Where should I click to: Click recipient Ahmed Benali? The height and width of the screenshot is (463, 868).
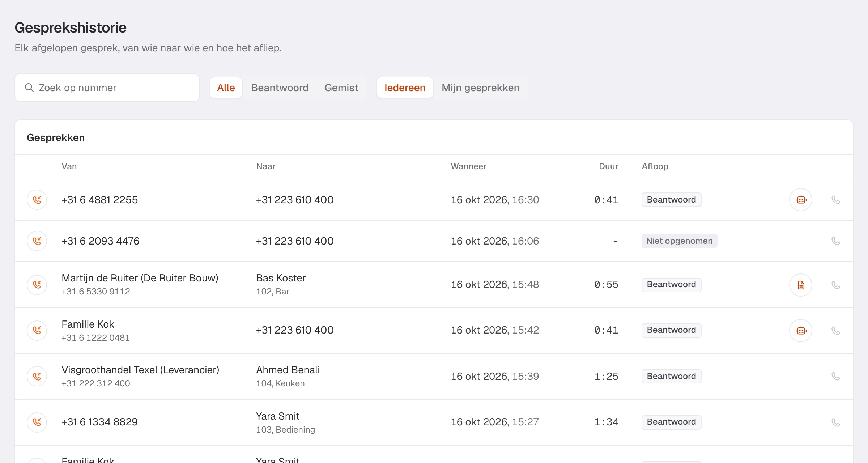pos(288,370)
